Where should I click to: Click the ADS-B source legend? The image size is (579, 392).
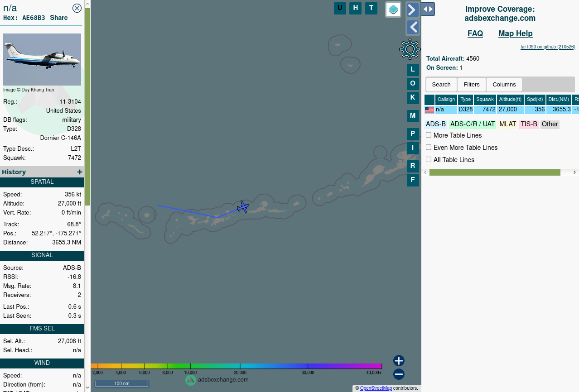tap(436, 124)
